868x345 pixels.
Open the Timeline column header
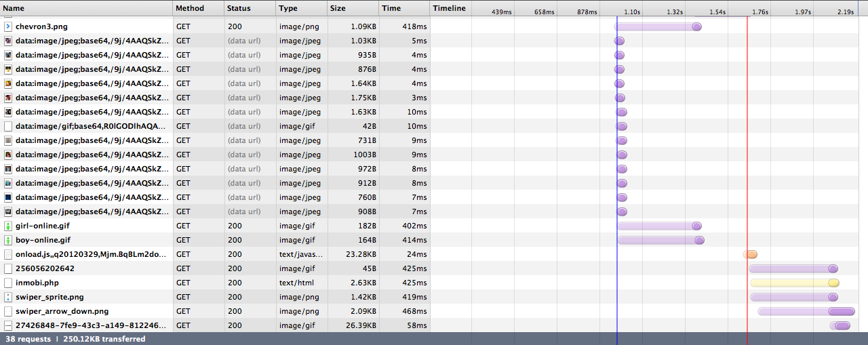coord(450,8)
